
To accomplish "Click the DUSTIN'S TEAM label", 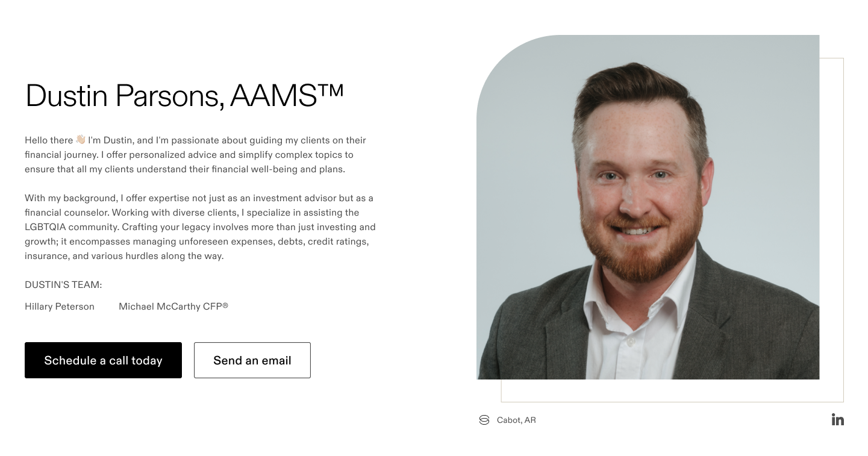I will (63, 285).
